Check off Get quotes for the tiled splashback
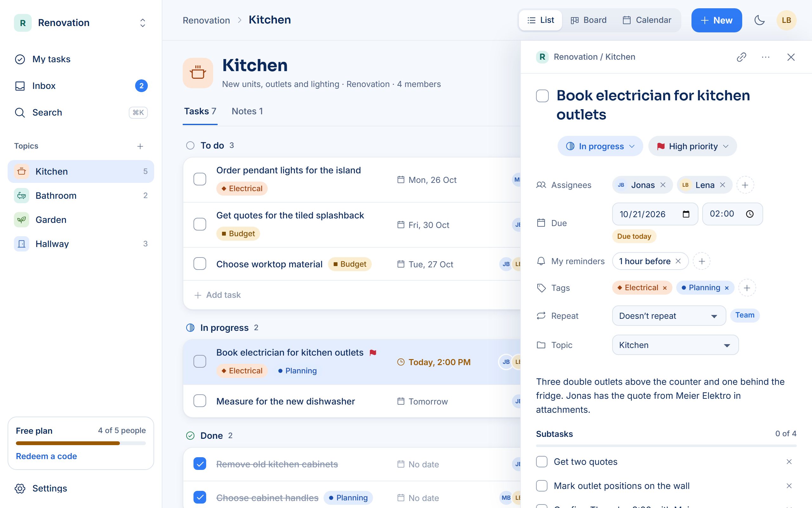 (200, 224)
